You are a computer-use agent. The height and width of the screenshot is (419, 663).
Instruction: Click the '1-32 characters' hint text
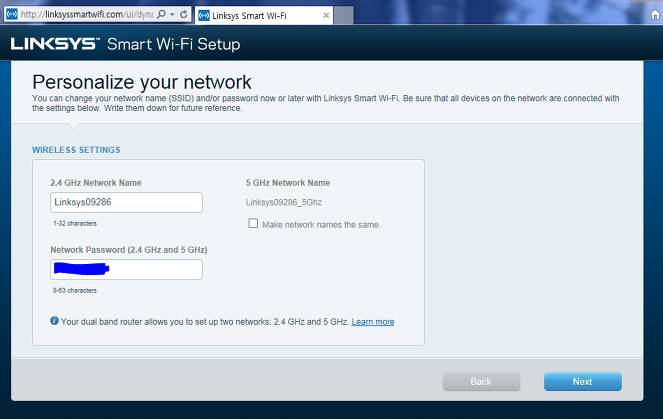tap(75, 223)
